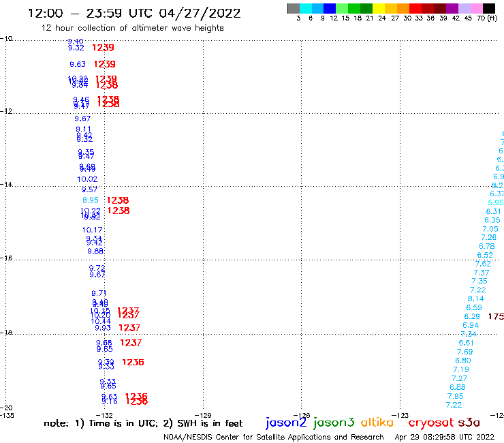Click the red '1239' beside 9.63
The width and height of the screenshot is (504, 443).
[x=104, y=64]
